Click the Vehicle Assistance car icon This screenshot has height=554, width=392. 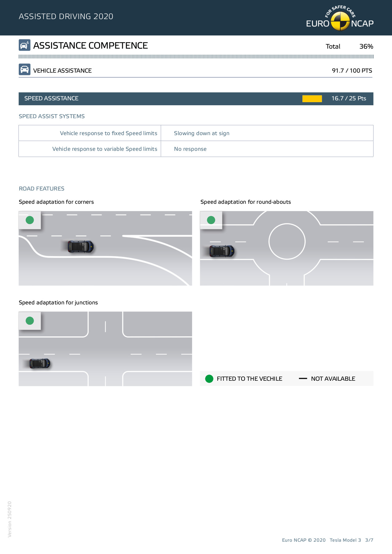24,70
